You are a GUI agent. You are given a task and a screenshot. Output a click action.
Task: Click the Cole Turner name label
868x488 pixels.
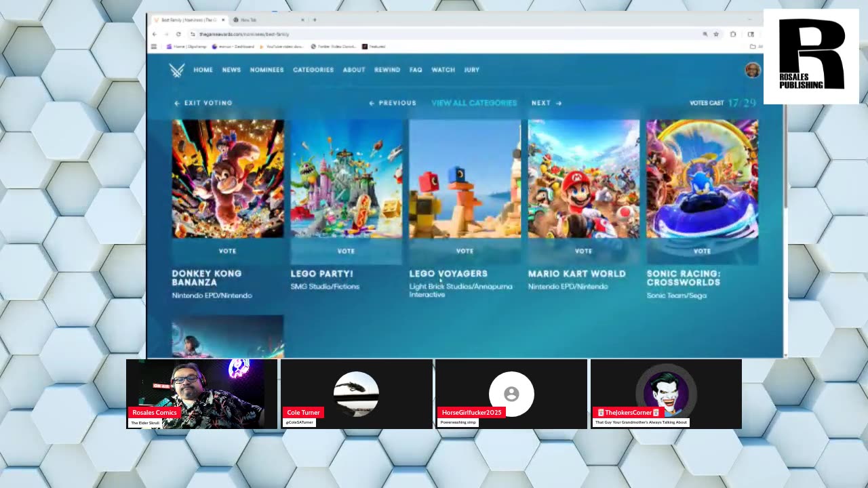[x=303, y=412]
